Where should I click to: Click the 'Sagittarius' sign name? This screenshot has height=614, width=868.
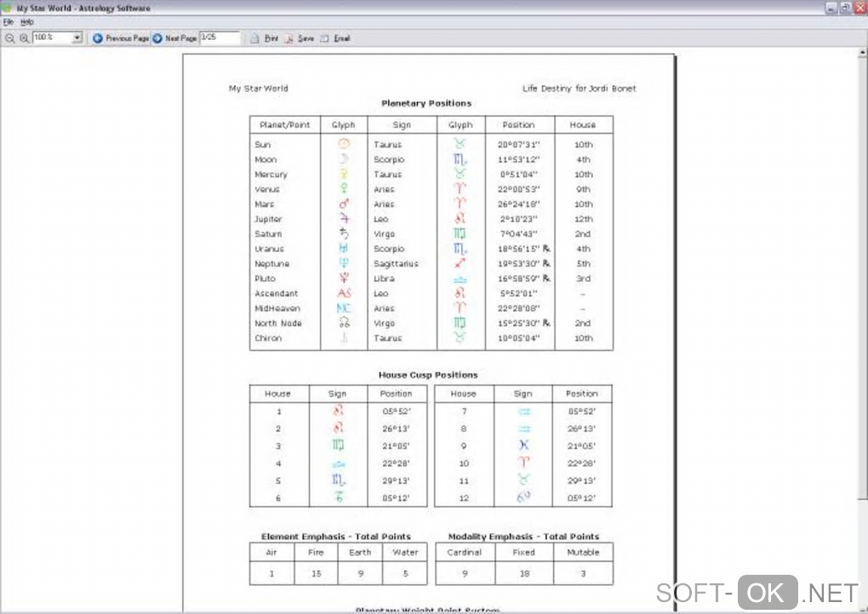[396, 264]
